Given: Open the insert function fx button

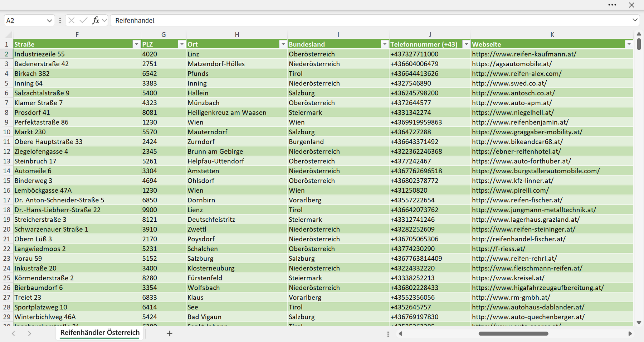Looking at the screenshot, I should pos(96,20).
